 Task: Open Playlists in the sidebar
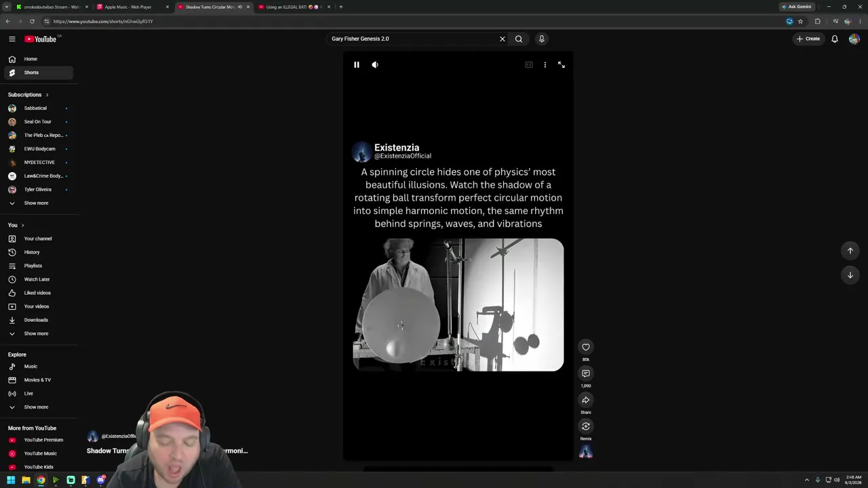click(x=37, y=266)
